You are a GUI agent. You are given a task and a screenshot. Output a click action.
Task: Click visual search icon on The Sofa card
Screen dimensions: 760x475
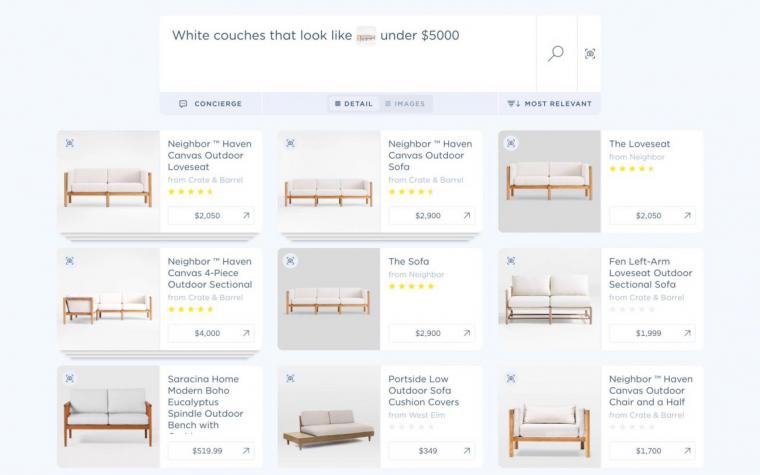(x=290, y=261)
